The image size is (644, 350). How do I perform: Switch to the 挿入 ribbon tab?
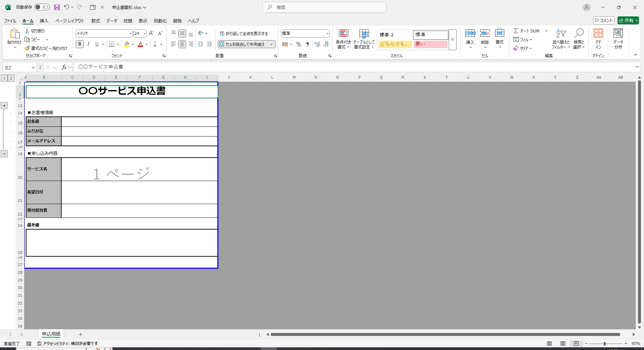(44, 21)
